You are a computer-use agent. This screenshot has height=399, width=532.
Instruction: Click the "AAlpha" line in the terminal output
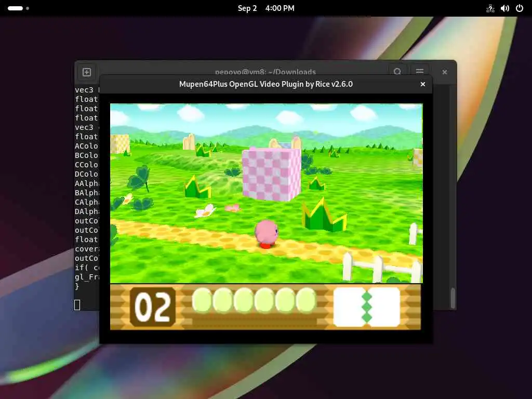(87, 183)
